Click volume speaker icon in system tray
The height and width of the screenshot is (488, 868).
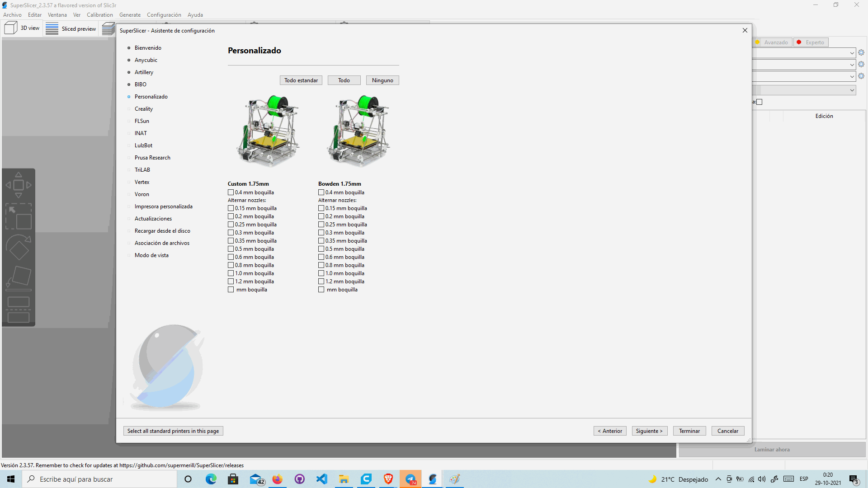tap(762, 479)
